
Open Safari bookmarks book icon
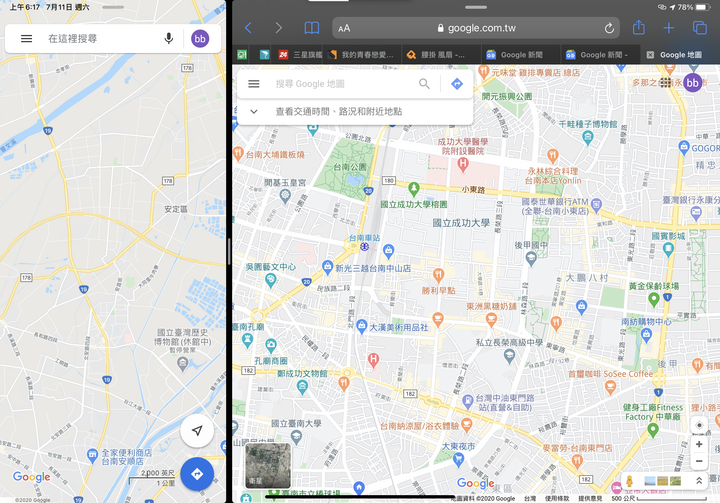pyautogui.click(x=312, y=28)
